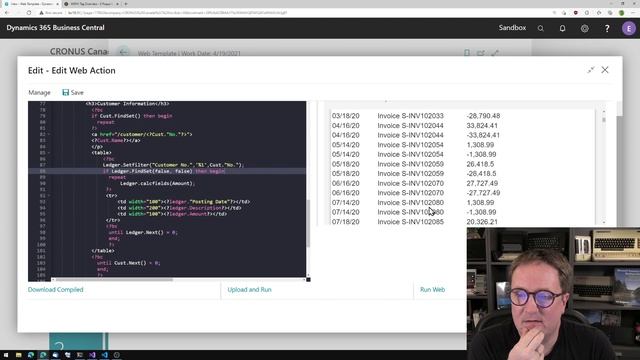Open a new browser tab

pos(126,4)
